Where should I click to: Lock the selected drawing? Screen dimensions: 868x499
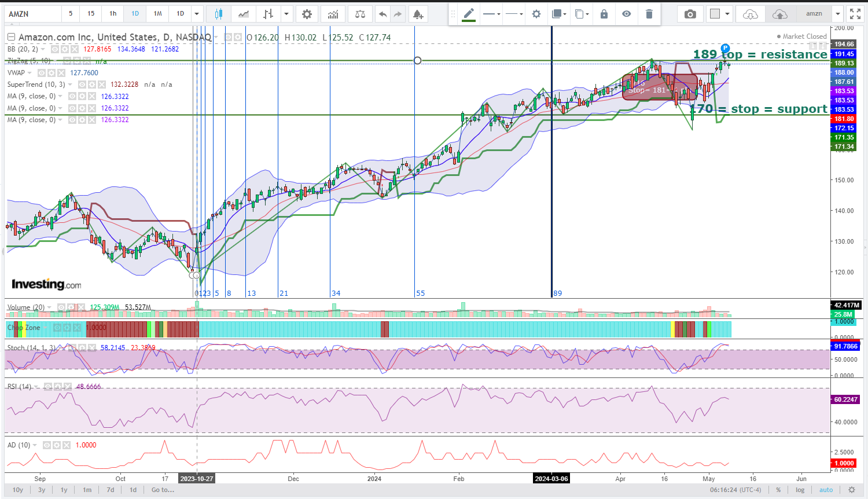point(604,14)
